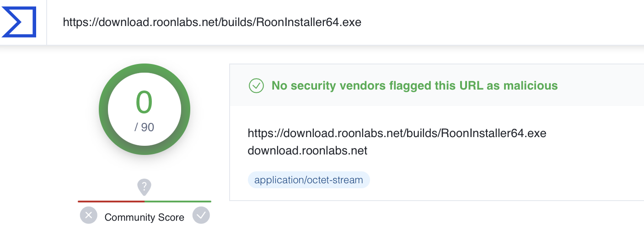Click the grey banner area beside flagged message
Screen dimensions: 644x239
[x=599, y=85]
